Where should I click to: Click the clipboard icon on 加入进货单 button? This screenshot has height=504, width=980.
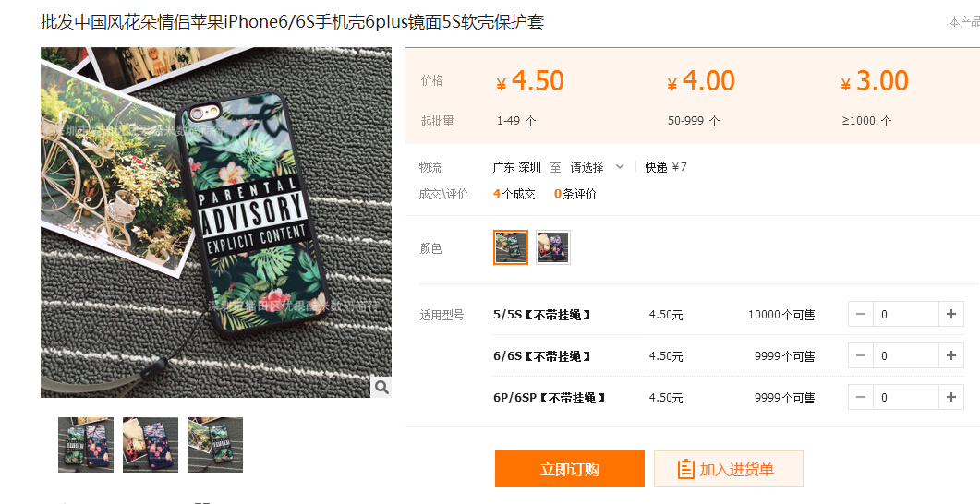point(685,469)
